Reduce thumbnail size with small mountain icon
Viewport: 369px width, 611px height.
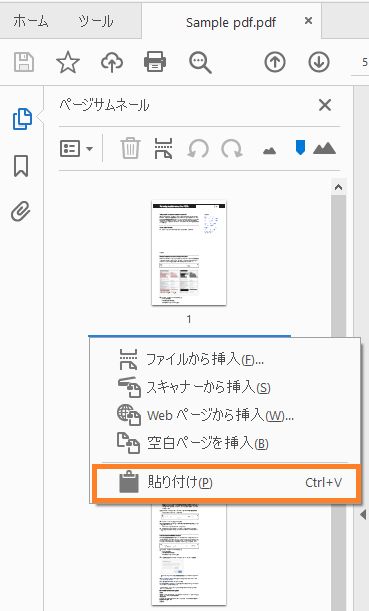click(269, 150)
